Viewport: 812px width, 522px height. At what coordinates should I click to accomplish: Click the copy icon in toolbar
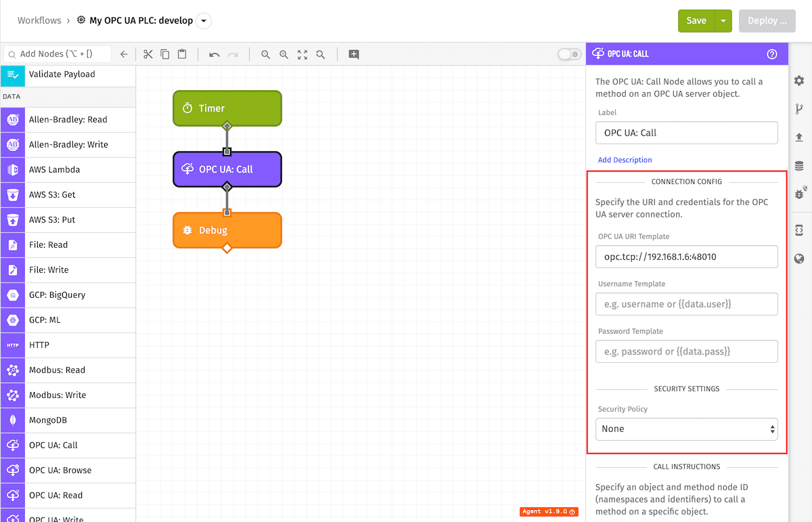(164, 54)
